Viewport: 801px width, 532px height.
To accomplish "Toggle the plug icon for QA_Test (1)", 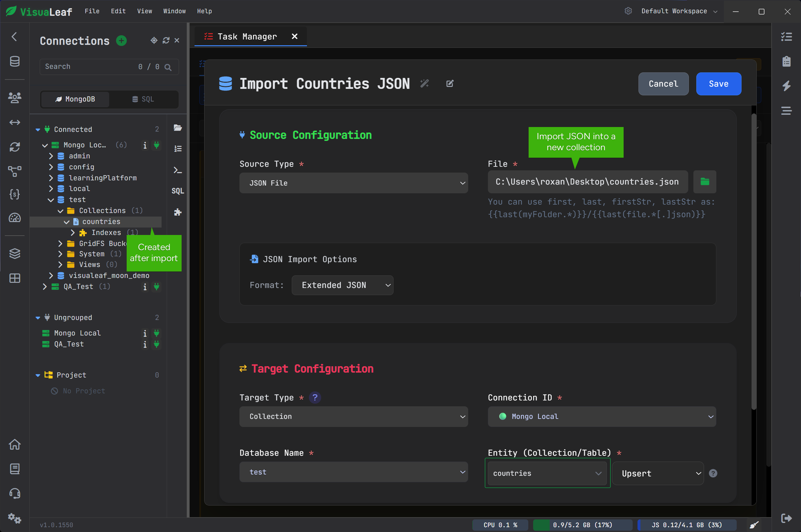I will (156, 287).
